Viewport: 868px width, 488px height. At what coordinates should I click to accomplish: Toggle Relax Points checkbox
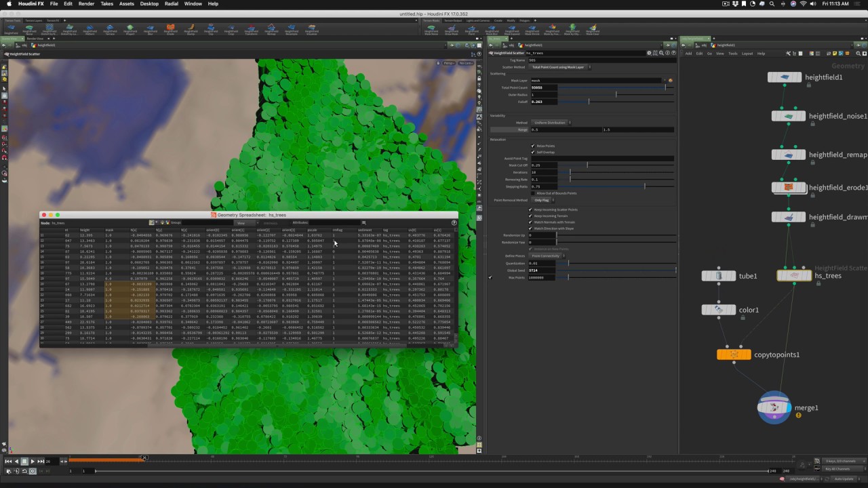click(x=533, y=146)
